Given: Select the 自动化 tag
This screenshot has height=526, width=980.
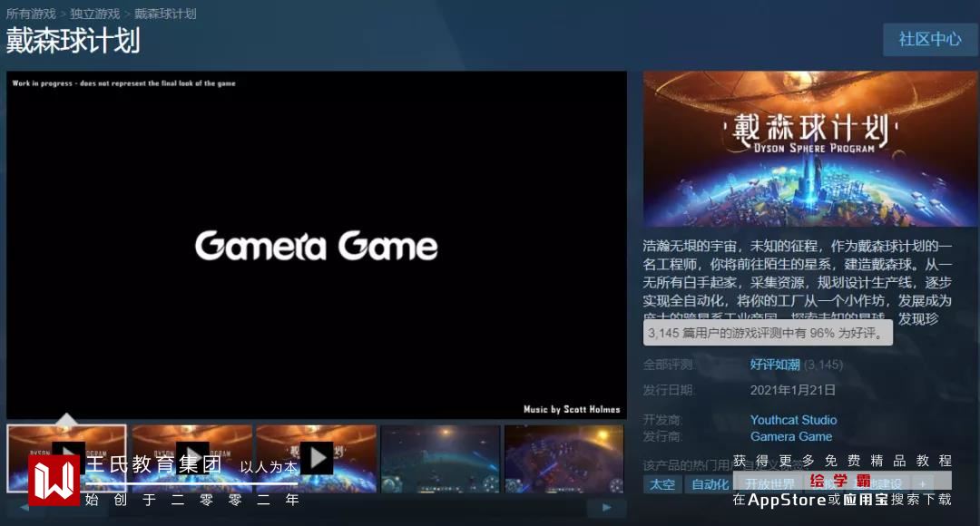Looking at the screenshot, I should click(x=710, y=484).
